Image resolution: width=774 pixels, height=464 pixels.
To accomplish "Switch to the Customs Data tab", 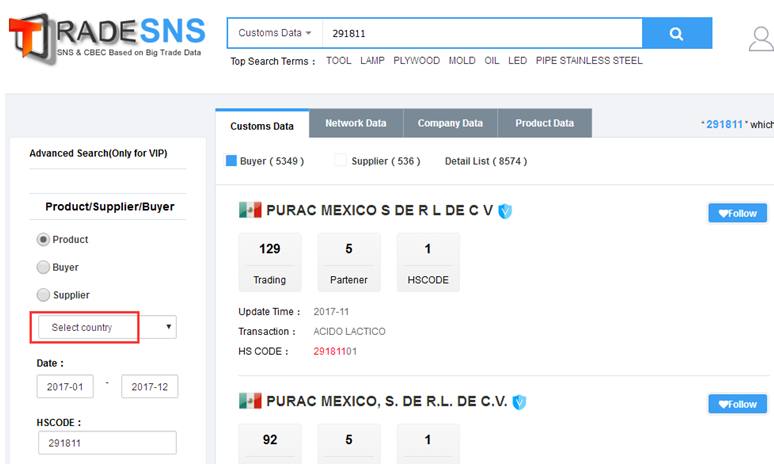I will click(x=262, y=126).
